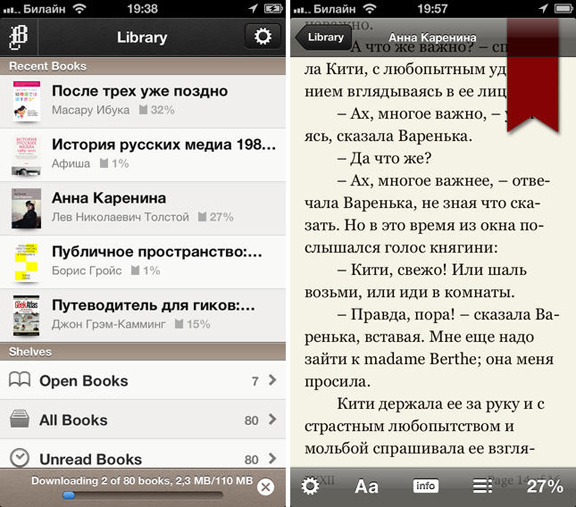The width and height of the screenshot is (576, 507).
Task: Tap author Лев Николаевич Толстой
Action: pos(120,217)
